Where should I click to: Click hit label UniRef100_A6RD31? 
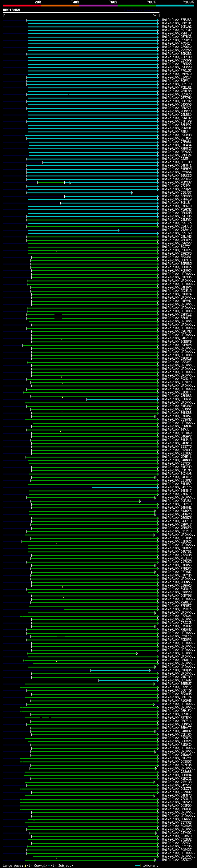click(177, 809)
